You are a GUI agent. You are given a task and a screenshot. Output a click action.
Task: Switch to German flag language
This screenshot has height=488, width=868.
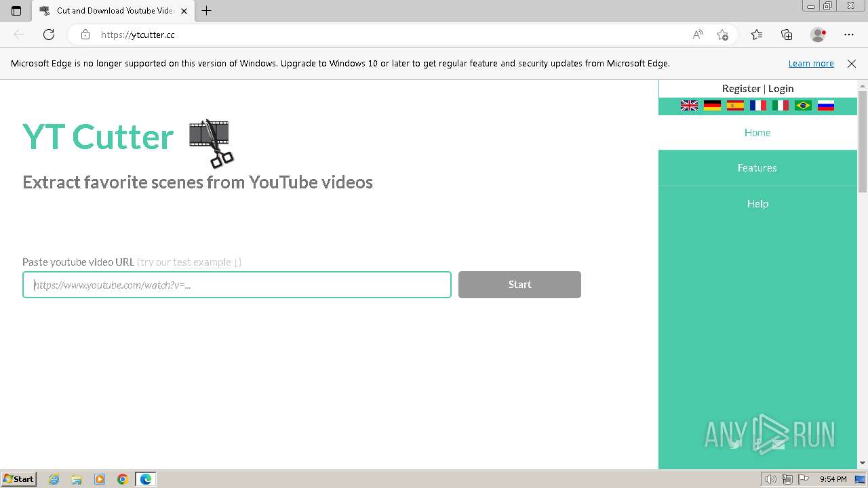pyautogui.click(x=712, y=105)
